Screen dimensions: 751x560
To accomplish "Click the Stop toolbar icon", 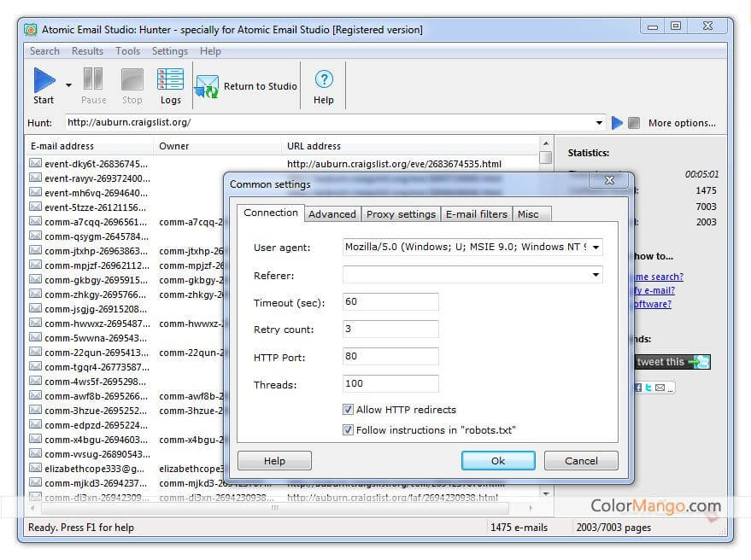I will 132,81.
